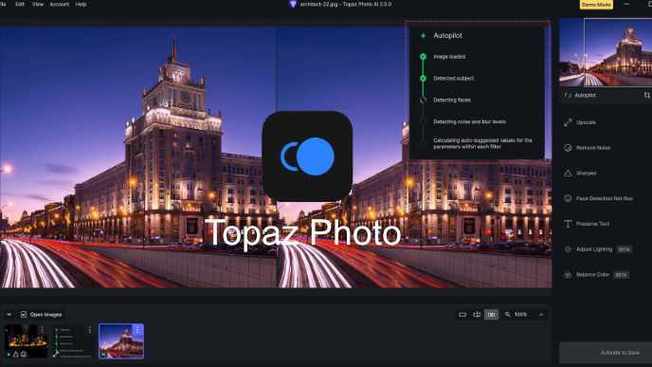Switch to single image view mode
The image size is (652, 367).
tap(462, 315)
